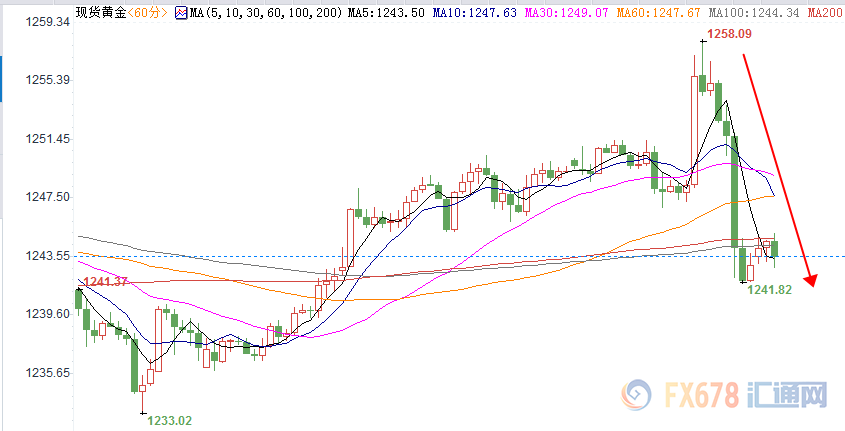Click the MA100:1244.34 value

[x=754, y=12]
